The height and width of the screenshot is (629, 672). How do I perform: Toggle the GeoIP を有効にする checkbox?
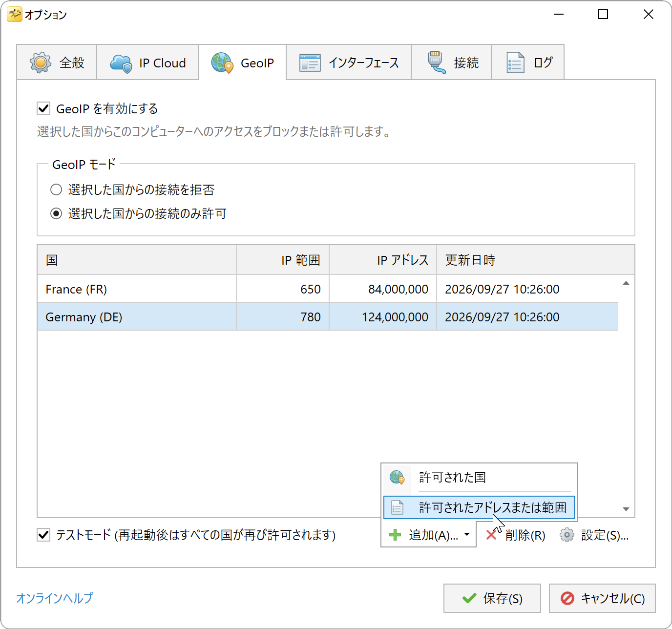click(x=43, y=108)
